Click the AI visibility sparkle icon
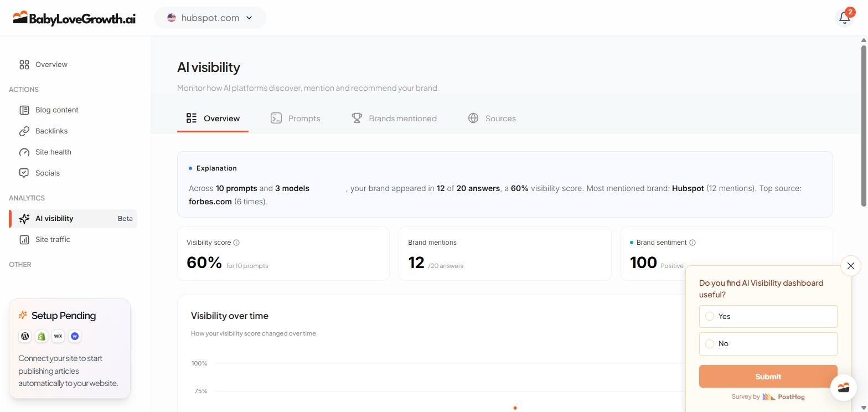The width and height of the screenshot is (868, 412). (24, 219)
